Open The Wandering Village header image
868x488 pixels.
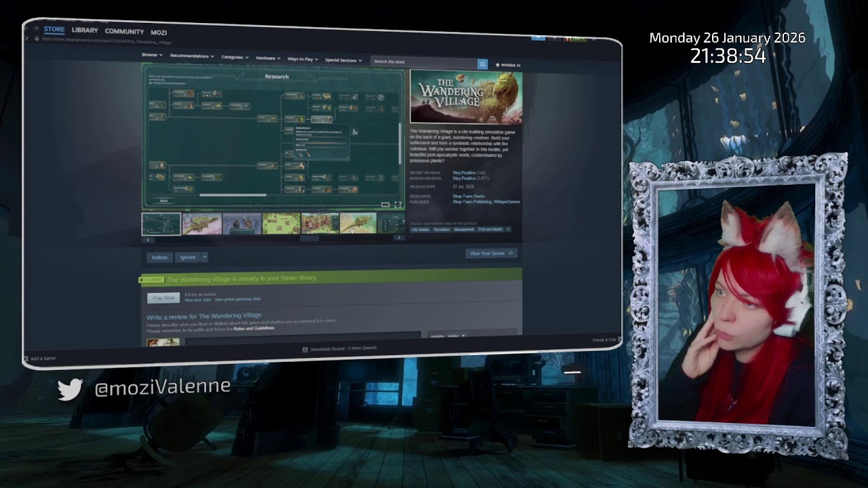466,97
